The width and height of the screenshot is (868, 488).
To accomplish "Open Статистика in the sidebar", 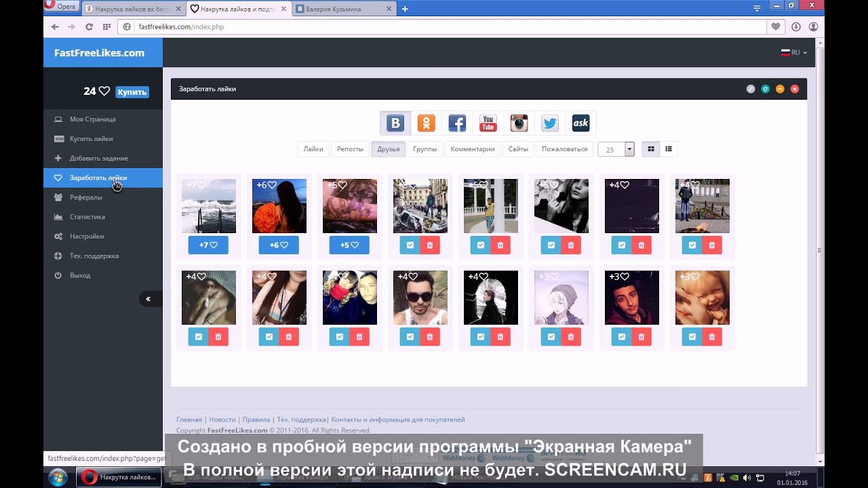I will [x=87, y=217].
